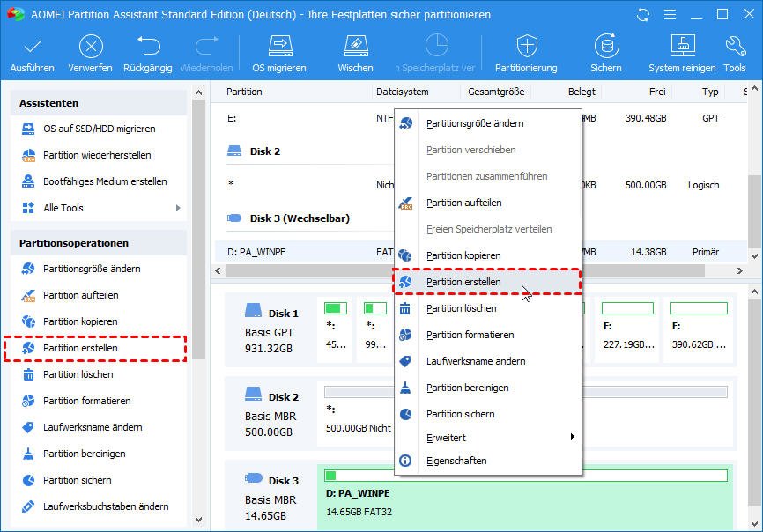The height and width of the screenshot is (532, 763).
Task: Choose Partitionsgröße ändern in context menu
Action: [x=487, y=123]
